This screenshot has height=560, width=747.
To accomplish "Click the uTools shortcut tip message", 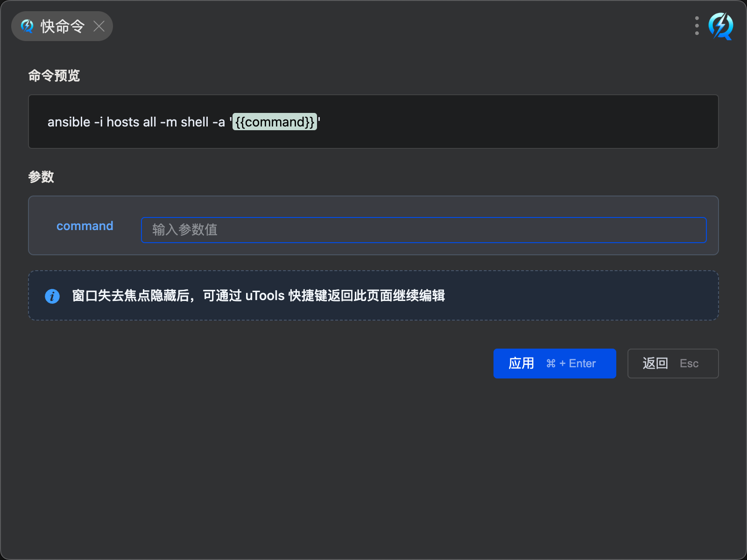I will pyautogui.click(x=258, y=296).
